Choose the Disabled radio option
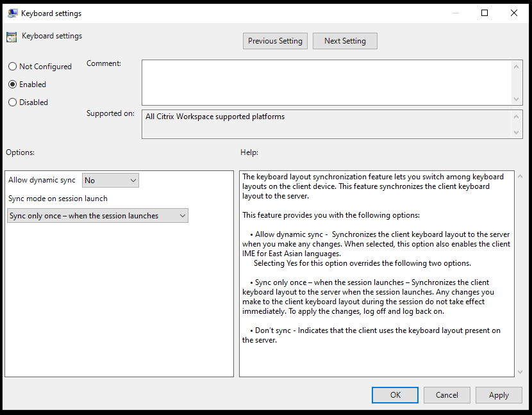 coord(13,102)
